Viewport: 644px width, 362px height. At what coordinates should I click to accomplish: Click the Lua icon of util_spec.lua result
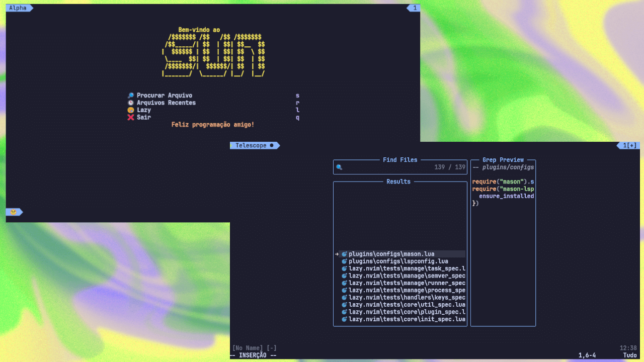(x=345, y=305)
